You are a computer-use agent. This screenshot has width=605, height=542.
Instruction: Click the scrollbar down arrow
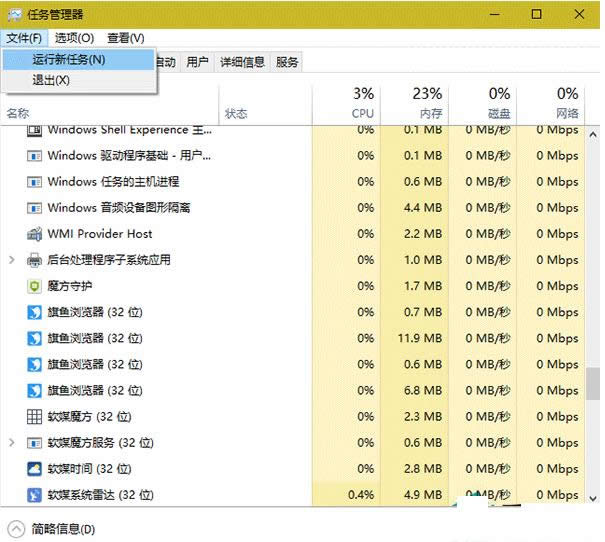(x=593, y=498)
